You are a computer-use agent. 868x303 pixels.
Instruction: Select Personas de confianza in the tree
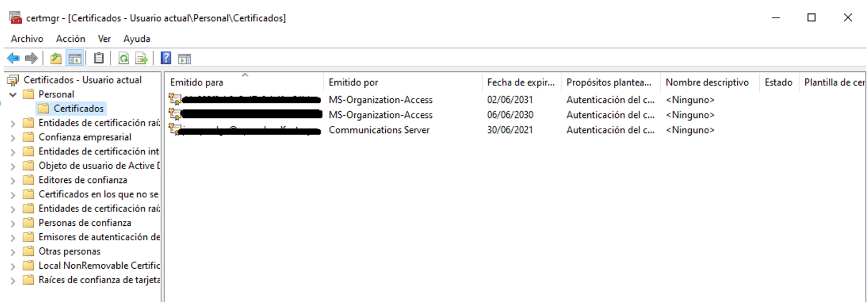click(85, 223)
